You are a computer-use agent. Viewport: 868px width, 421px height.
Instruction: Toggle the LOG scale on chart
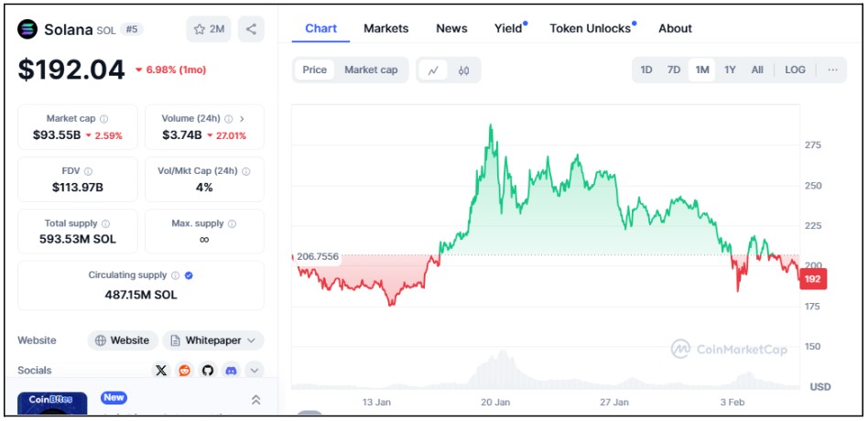coord(795,70)
